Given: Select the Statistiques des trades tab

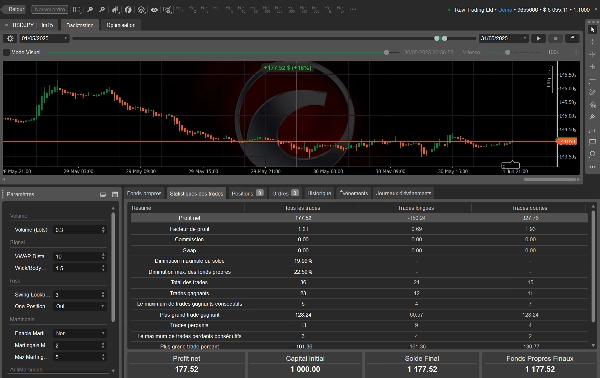Looking at the screenshot, I should point(196,194).
